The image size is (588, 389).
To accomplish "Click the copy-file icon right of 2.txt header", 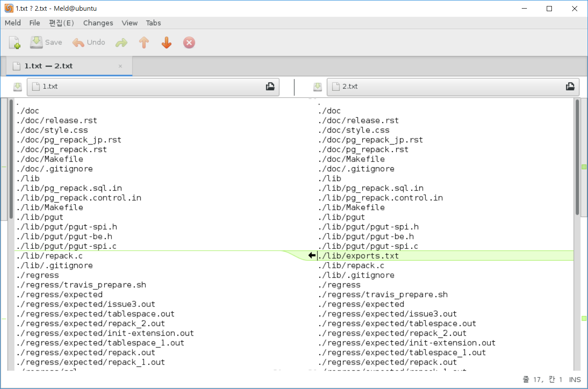I will click(570, 86).
